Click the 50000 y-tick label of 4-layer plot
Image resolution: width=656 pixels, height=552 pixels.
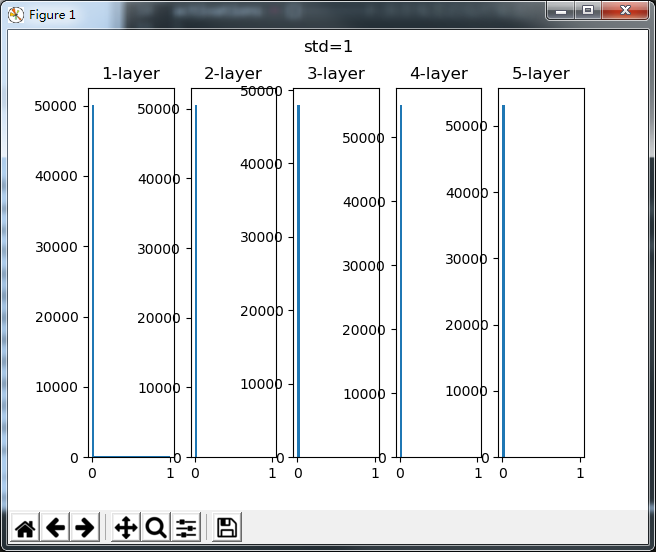(364, 138)
